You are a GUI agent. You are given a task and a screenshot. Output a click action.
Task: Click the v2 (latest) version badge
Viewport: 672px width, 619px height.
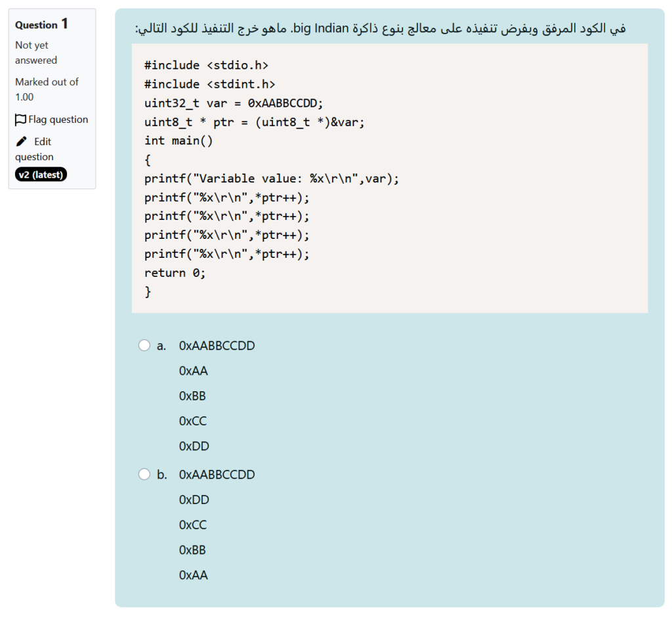41,175
